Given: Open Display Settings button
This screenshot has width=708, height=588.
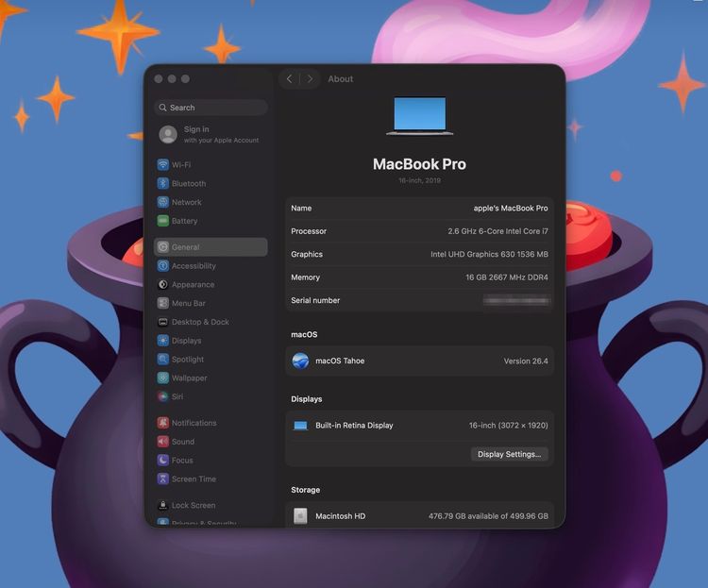Looking at the screenshot, I should 510,454.
